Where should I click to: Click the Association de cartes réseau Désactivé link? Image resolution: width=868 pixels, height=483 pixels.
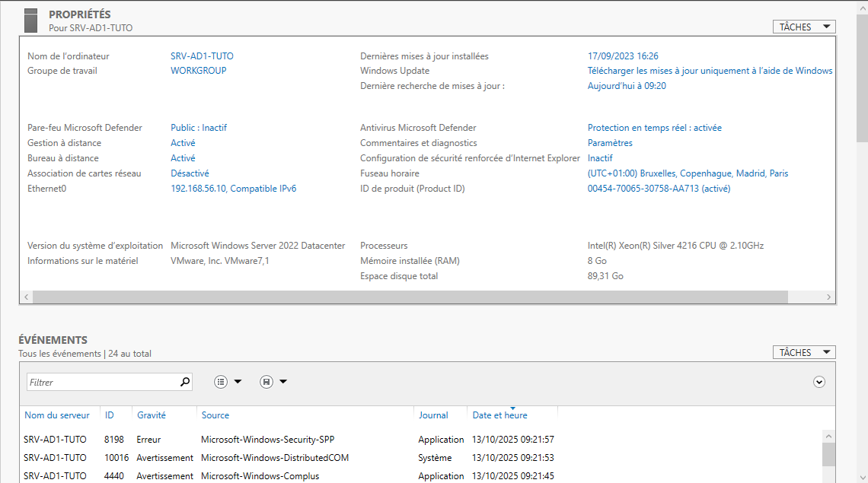click(190, 173)
